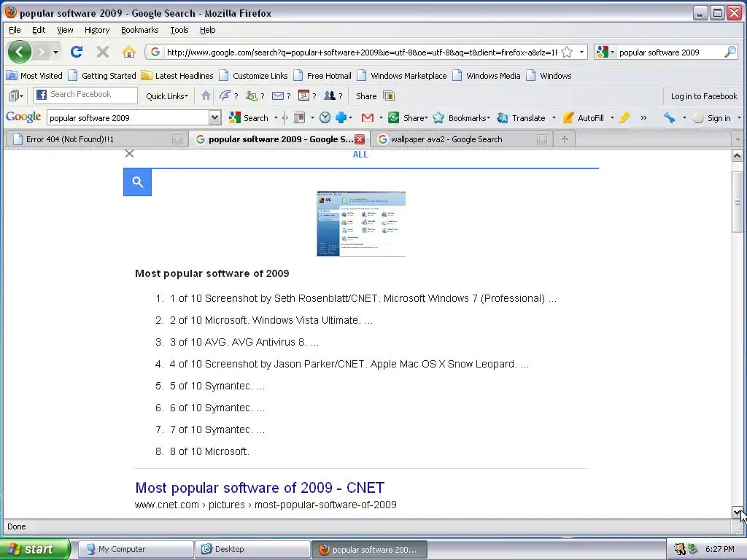Expand the Quick Links dropdown

coord(167,96)
